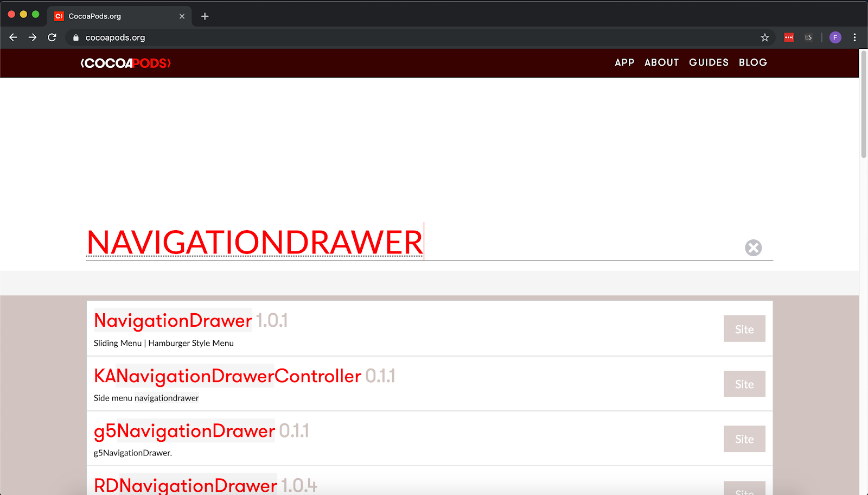
Task: Open the red browser extension icon
Action: point(789,37)
